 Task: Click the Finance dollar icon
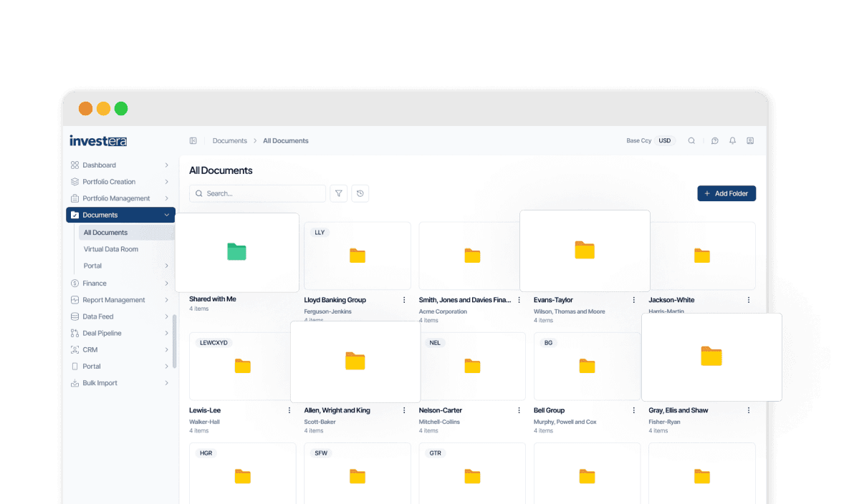75,283
